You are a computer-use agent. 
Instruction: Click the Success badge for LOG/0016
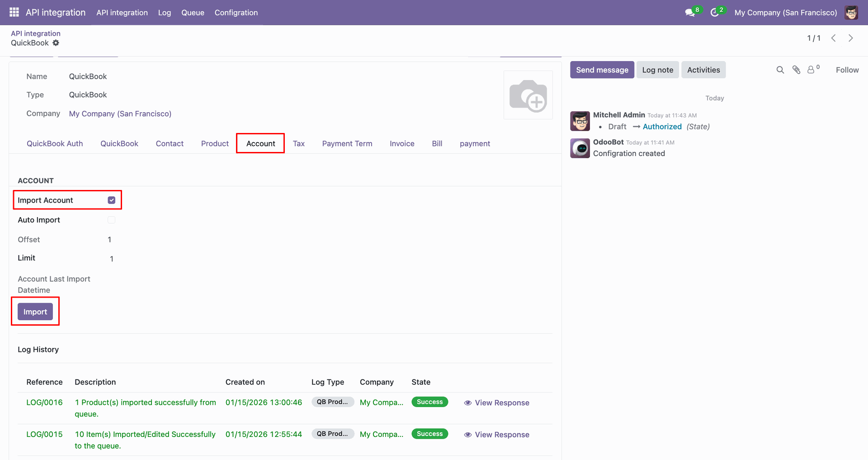point(429,402)
